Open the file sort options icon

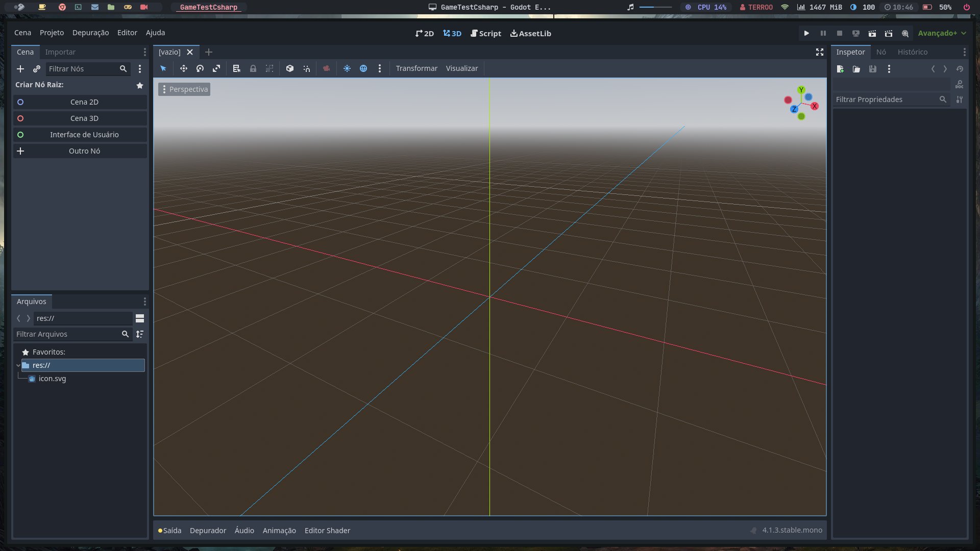coord(140,334)
